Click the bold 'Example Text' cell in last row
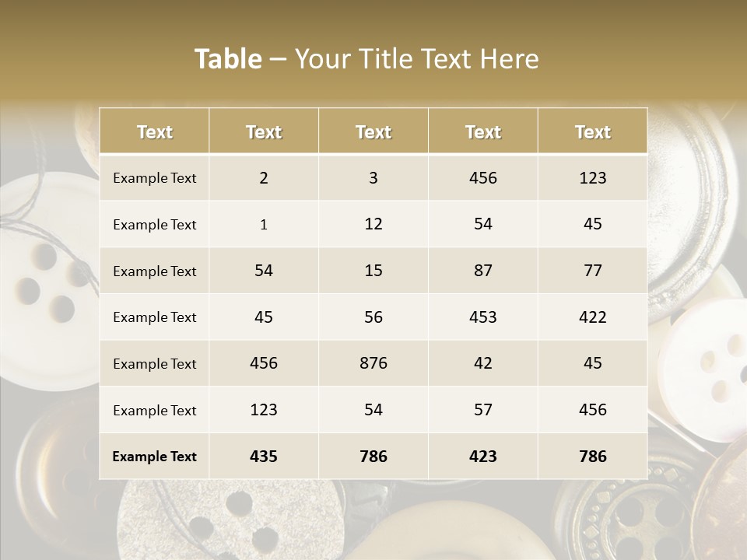The image size is (747, 560). click(x=154, y=457)
